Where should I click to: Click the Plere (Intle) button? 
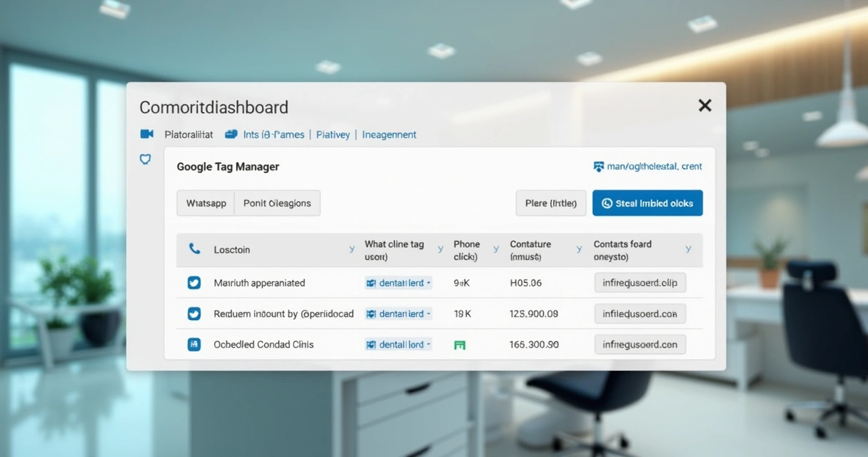click(x=551, y=203)
